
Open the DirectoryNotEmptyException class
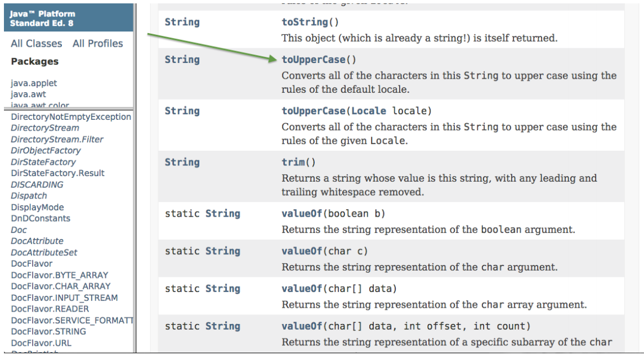tap(71, 117)
